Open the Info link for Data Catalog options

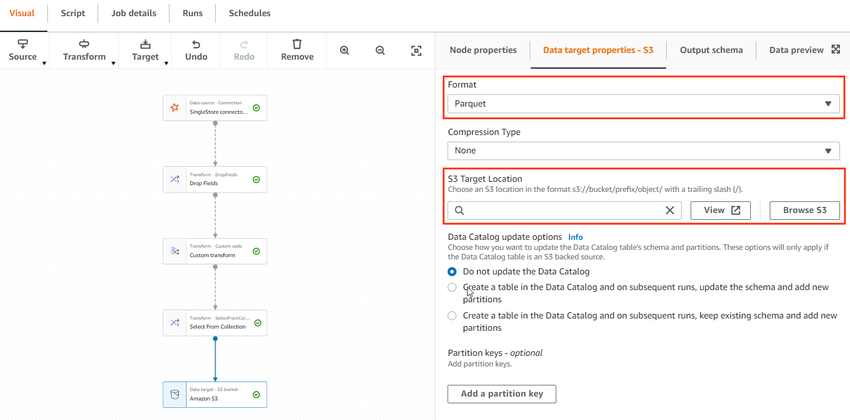576,237
